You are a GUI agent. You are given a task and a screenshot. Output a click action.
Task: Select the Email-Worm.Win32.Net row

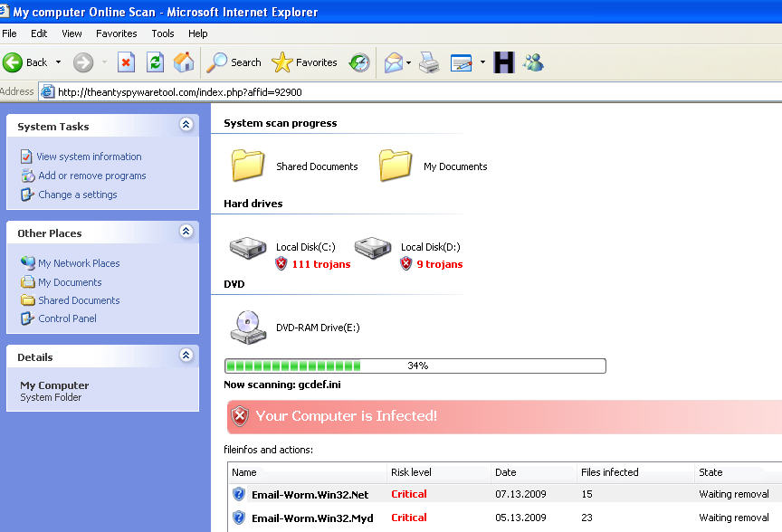click(x=505, y=494)
